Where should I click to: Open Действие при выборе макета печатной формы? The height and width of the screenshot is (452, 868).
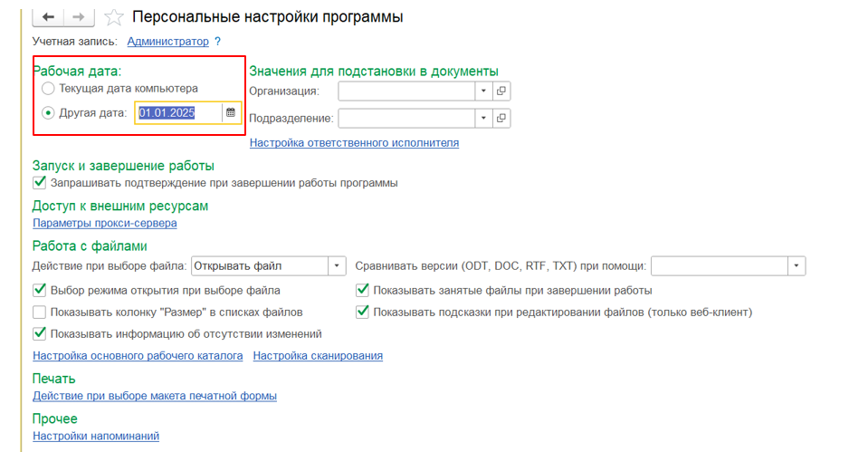click(155, 396)
